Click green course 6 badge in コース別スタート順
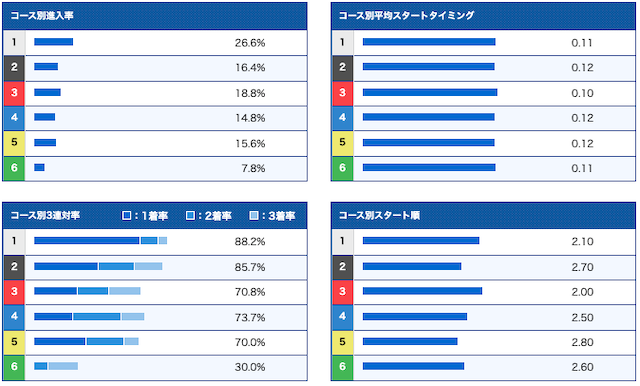This screenshot has height=386, width=640. click(342, 367)
